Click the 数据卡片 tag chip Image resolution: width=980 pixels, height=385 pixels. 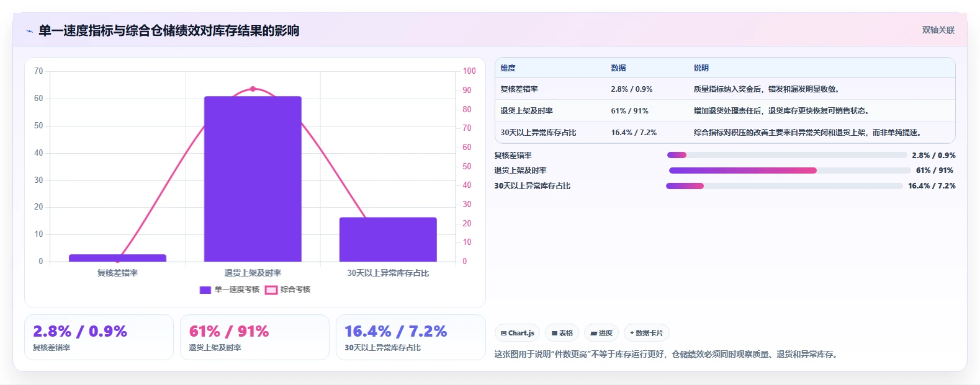[x=647, y=333]
